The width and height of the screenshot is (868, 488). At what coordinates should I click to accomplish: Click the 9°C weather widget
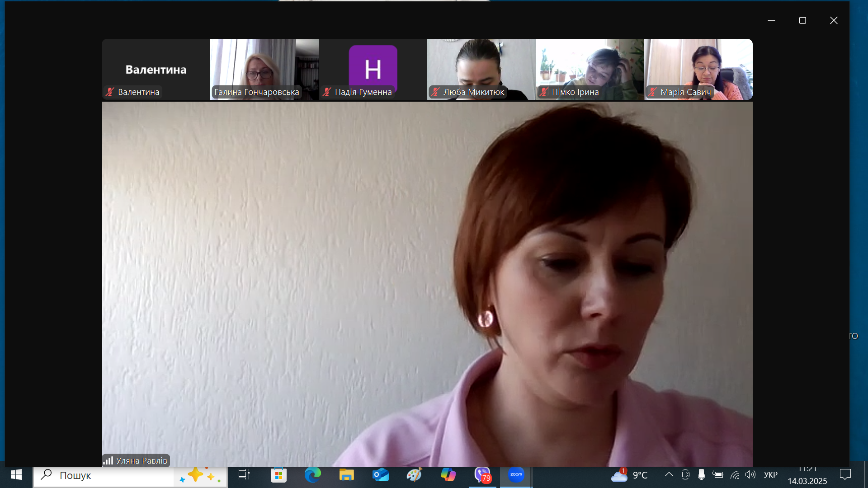tap(630, 475)
